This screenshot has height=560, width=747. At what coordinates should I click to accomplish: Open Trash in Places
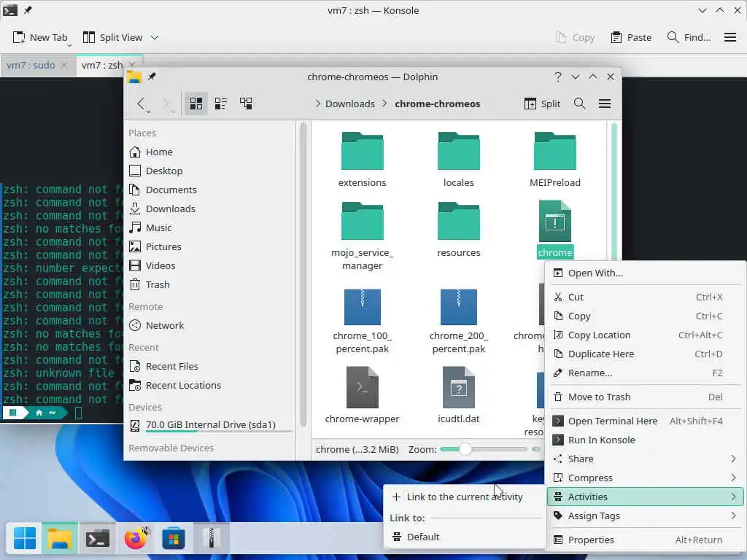[209, 284]
